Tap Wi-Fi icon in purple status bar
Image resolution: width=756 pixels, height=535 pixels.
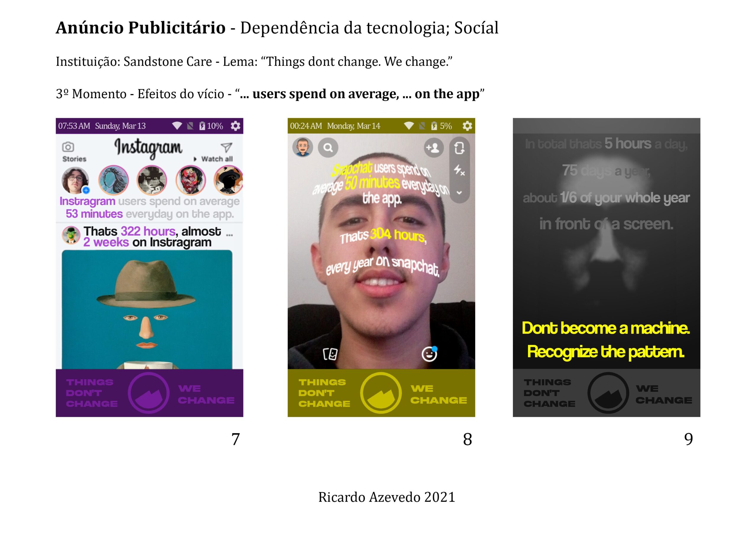pos(177,126)
